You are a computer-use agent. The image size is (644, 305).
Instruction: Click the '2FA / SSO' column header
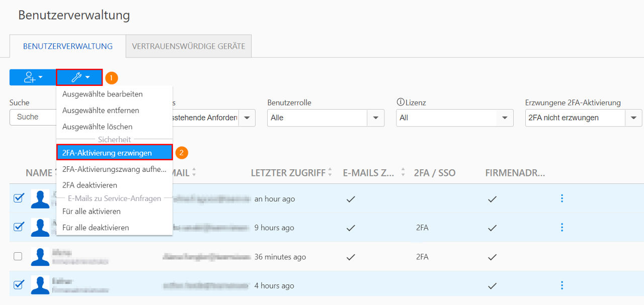click(x=435, y=173)
